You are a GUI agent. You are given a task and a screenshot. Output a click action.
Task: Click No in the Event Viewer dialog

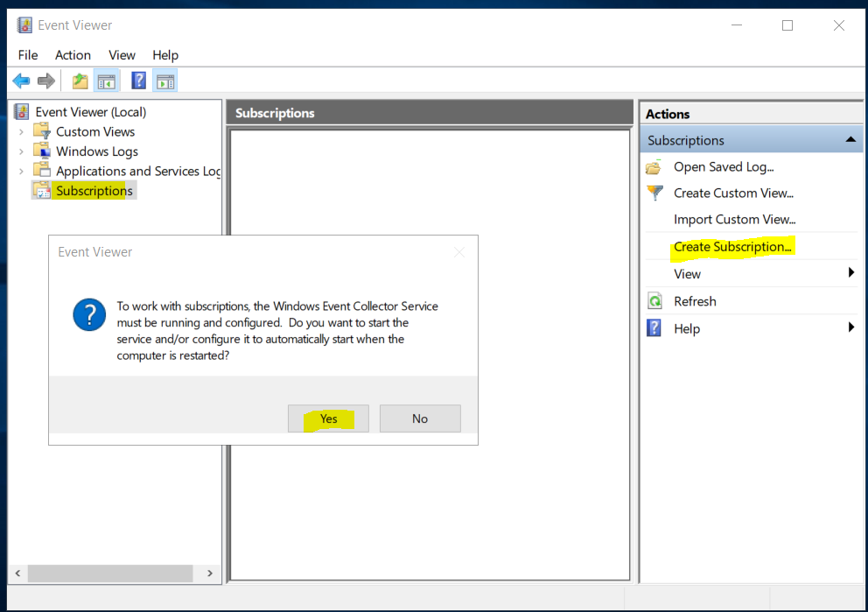click(x=420, y=419)
